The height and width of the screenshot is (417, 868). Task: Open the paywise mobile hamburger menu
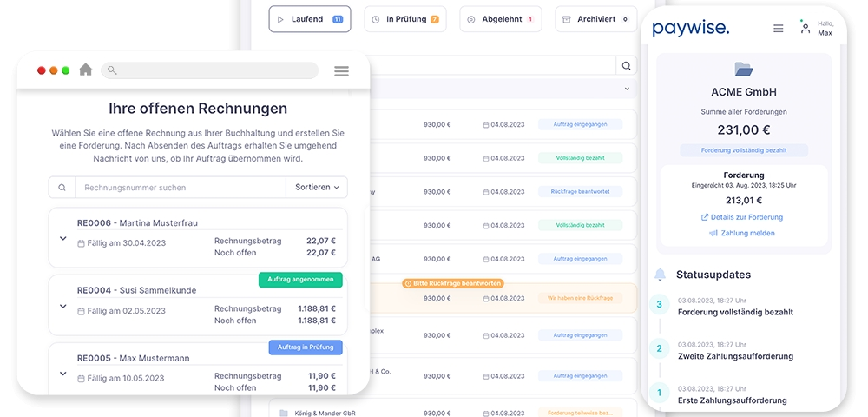[779, 29]
